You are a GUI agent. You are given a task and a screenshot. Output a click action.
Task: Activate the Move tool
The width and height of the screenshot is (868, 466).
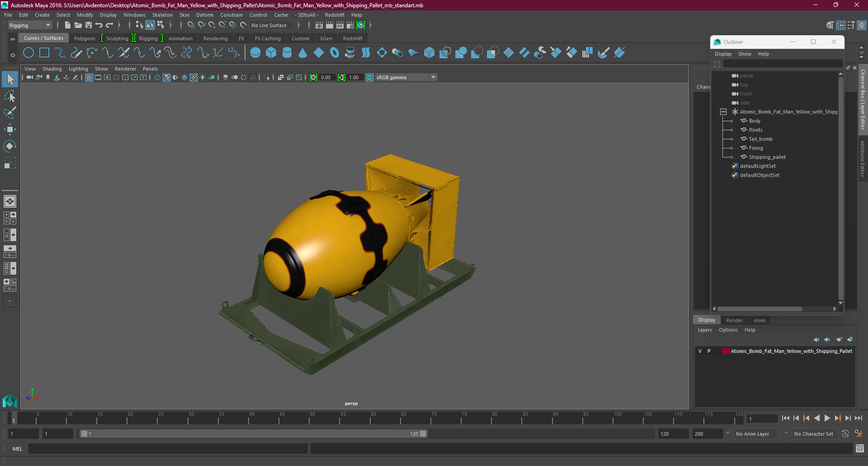[x=10, y=129]
